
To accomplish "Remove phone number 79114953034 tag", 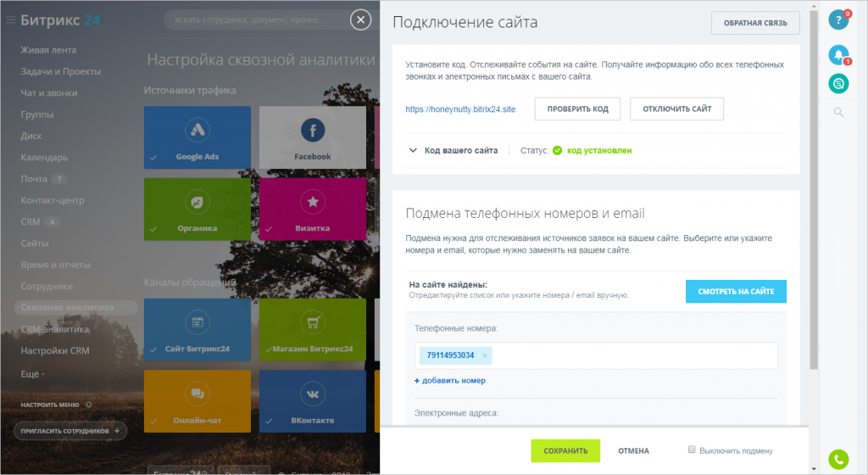I will 485,355.
